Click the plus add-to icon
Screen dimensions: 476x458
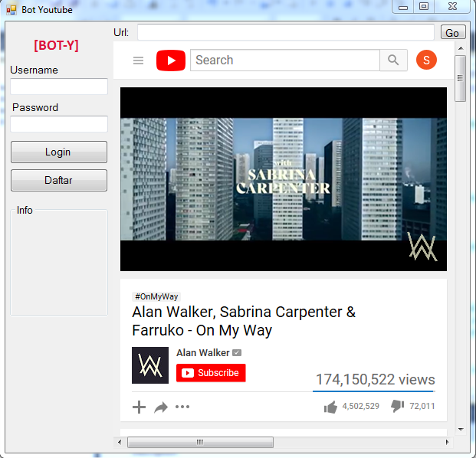click(x=139, y=407)
